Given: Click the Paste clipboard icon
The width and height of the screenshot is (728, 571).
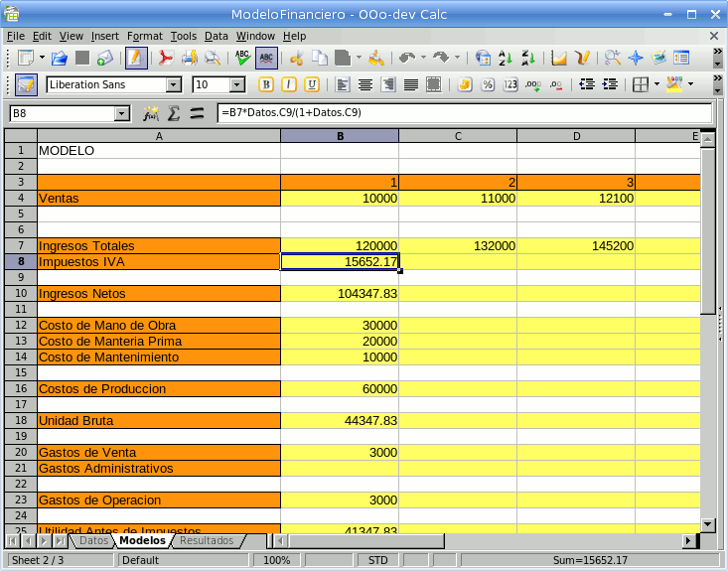Looking at the screenshot, I should point(343,58).
